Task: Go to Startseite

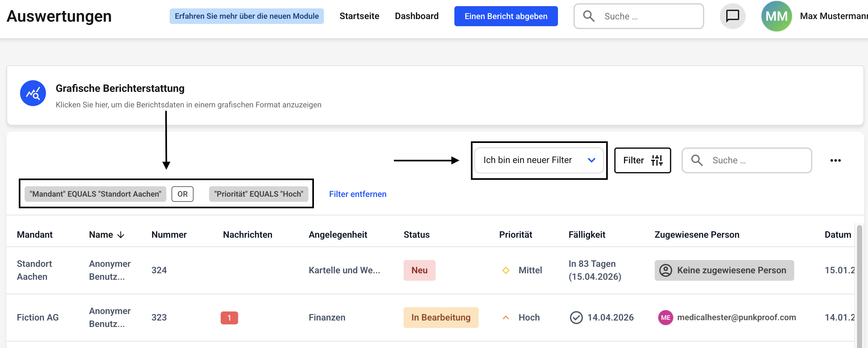Action: 359,16
